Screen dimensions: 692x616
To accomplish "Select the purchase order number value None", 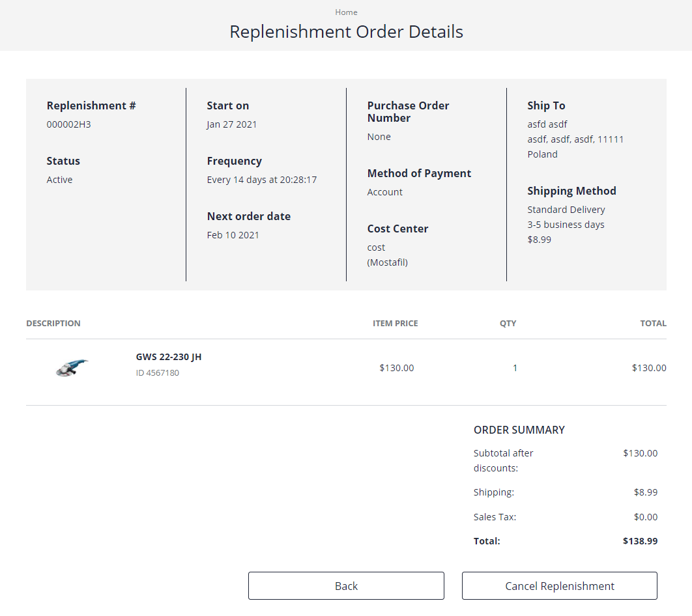I will click(379, 137).
